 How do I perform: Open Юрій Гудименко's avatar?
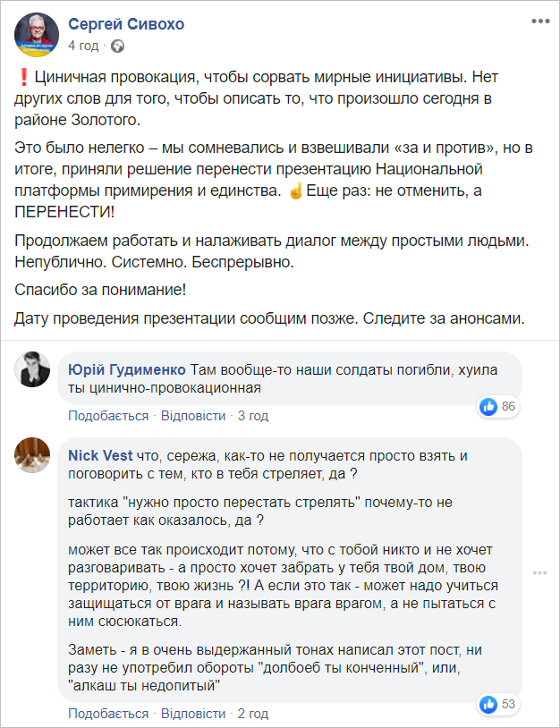pyautogui.click(x=37, y=369)
